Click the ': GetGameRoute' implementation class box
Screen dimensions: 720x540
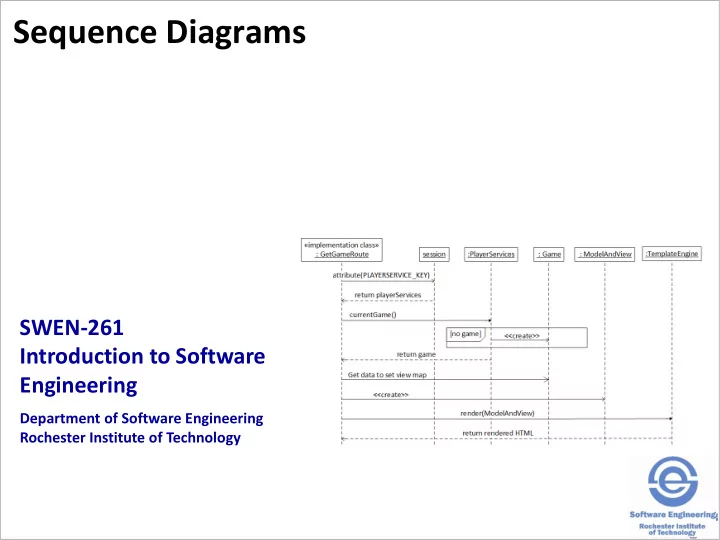342,250
